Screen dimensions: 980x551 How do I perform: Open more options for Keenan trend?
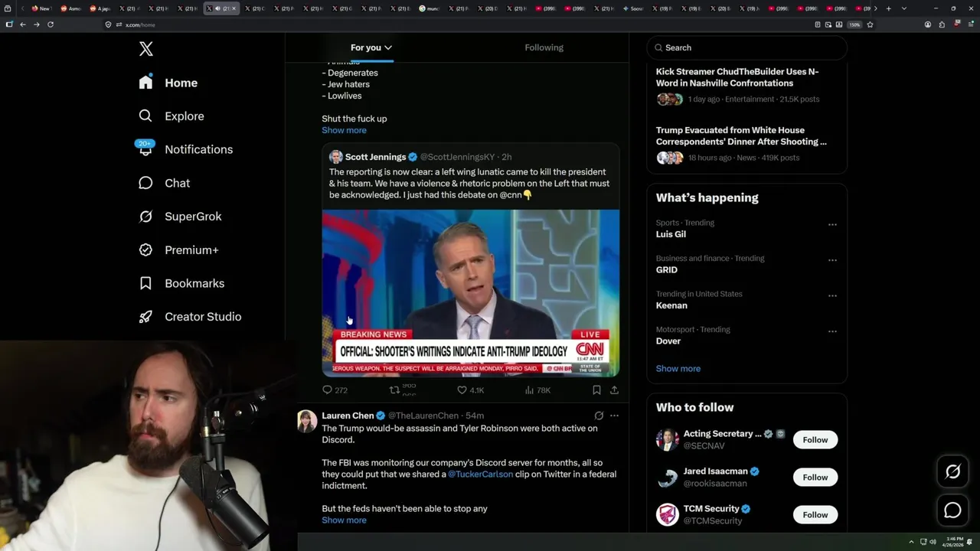(x=832, y=296)
